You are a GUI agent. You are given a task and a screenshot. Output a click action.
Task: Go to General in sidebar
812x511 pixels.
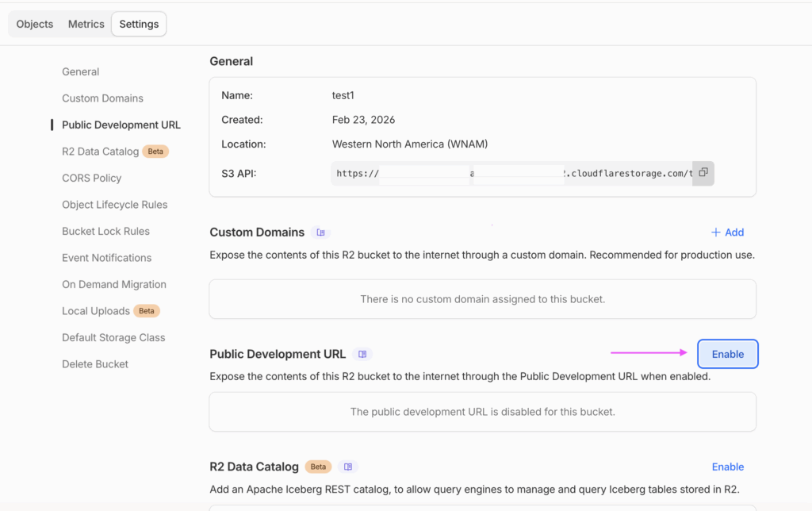(81, 71)
